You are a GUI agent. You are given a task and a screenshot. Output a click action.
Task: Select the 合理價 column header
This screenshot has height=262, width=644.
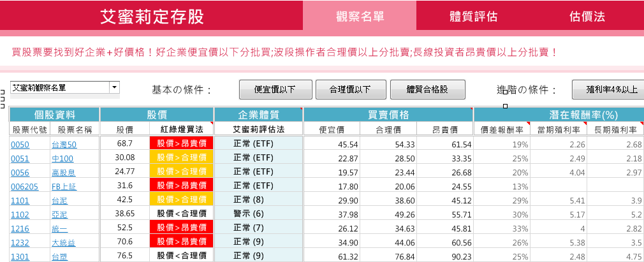[x=388, y=129]
